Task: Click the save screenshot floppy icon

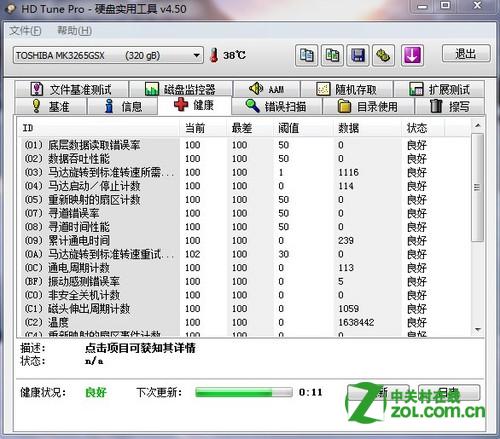Action: pyautogui.click(x=358, y=55)
